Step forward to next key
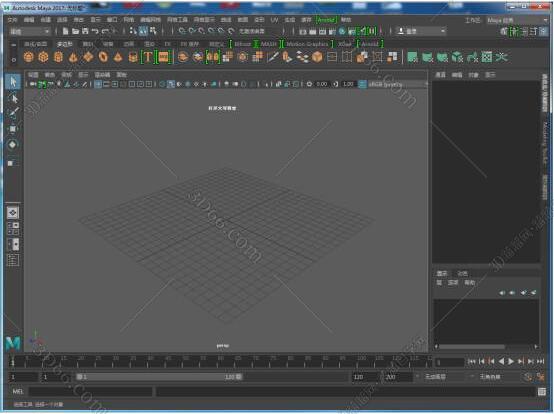This screenshot has height=414, width=554. click(x=521, y=361)
